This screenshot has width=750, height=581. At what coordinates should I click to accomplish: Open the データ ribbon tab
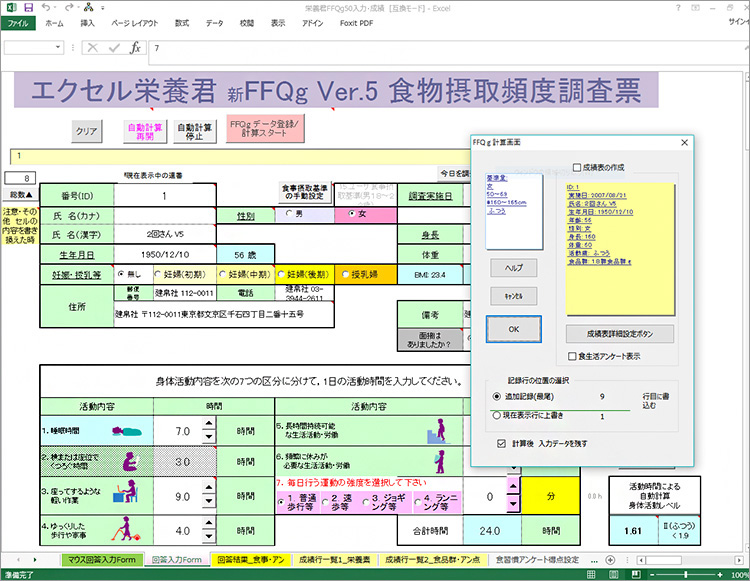pyautogui.click(x=214, y=23)
